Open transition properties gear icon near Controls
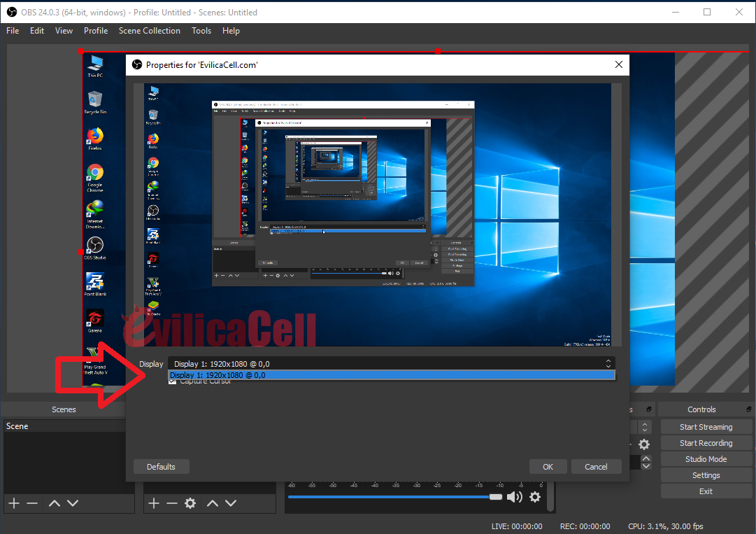Image resolution: width=756 pixels, height=534 pixels. pyautogui.click(x=644, y=444)
